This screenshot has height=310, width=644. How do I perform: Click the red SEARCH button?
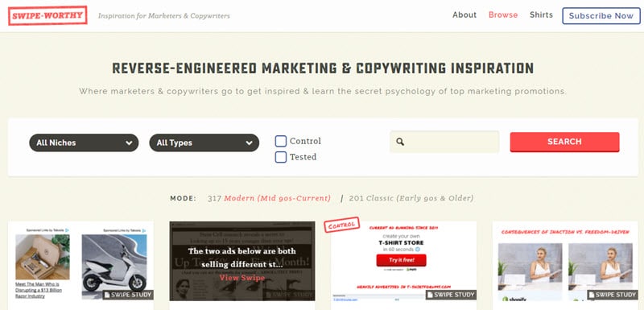[x=565, y=142]
